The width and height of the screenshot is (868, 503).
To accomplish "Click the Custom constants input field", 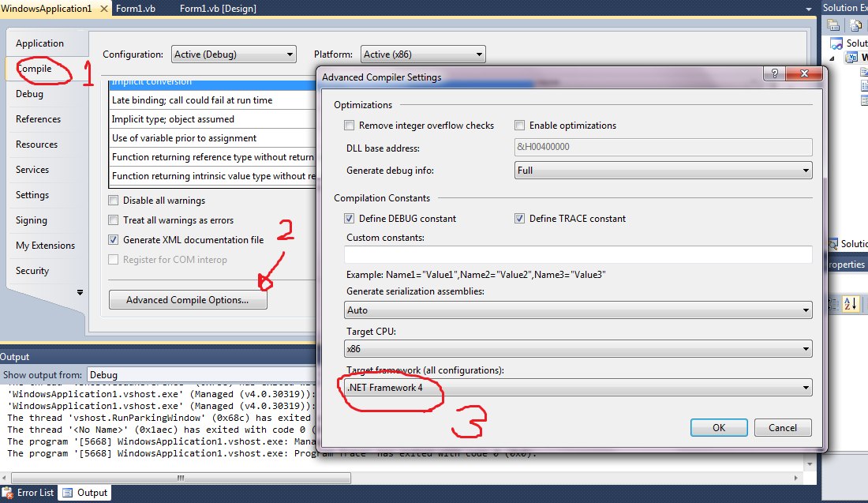I will pos(578,255).
